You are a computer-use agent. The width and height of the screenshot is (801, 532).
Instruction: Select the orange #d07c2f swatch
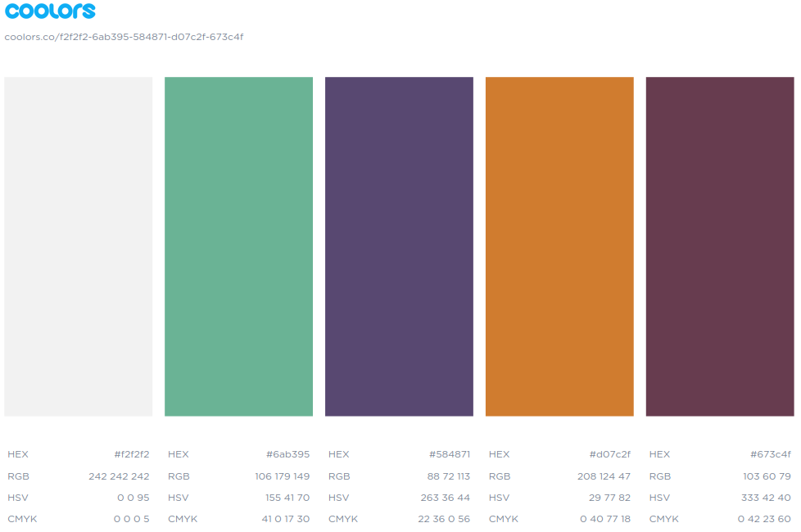coord(559,246)
